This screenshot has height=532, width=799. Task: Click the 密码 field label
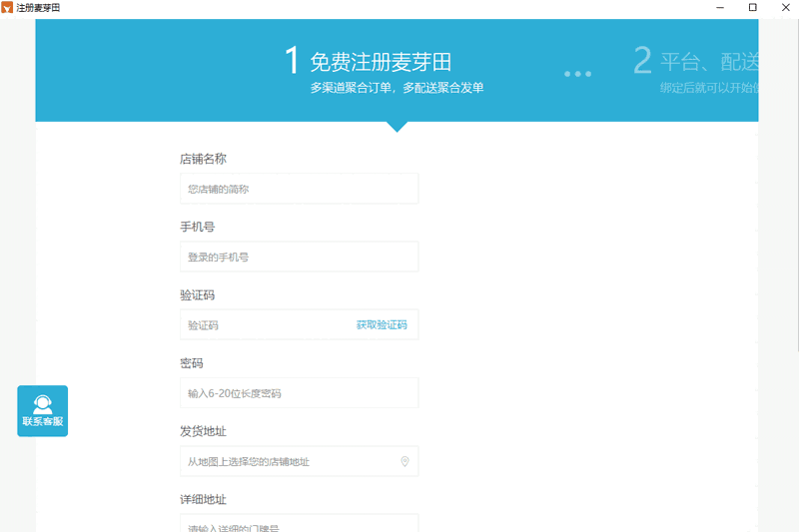pos(192,363)
